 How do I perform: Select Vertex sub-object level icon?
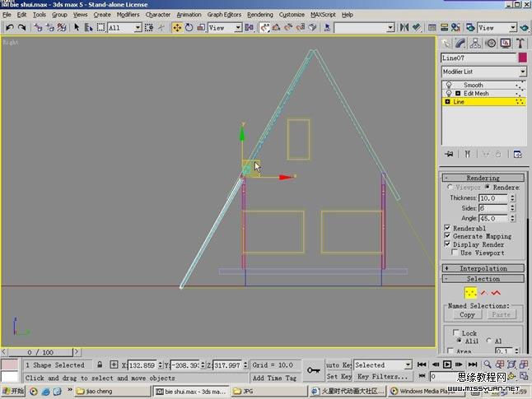tap(470, 293)
